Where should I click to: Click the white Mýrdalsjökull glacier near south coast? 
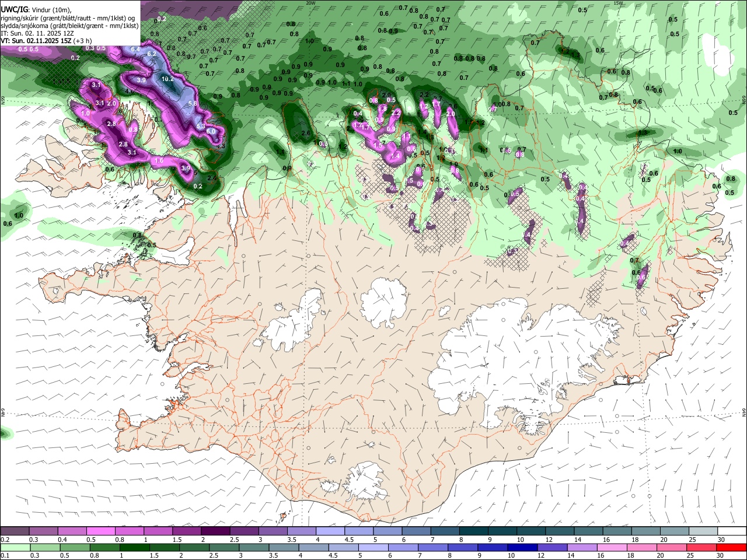365,481
